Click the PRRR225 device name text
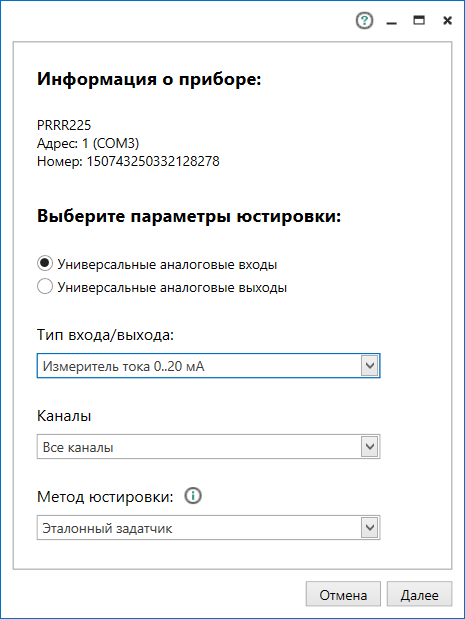Image resolution: width=465 pixels, height=619 pixels. [x=64, y=125]
